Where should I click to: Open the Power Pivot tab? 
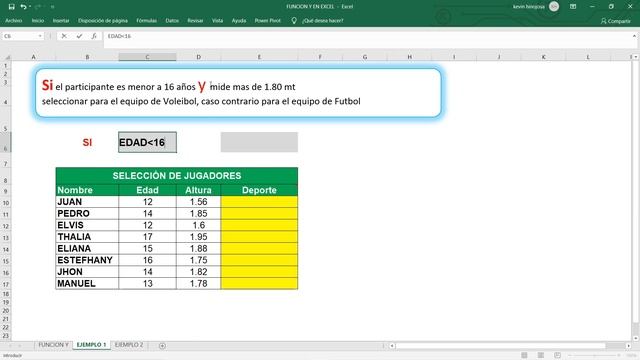(x=268, y=20)
